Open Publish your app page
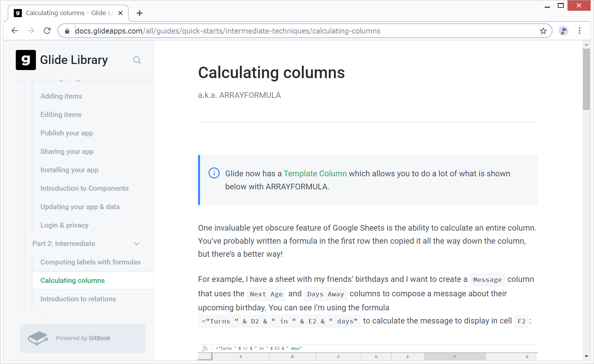This screenshot has height=364, width=594. (x=67, y=133)
